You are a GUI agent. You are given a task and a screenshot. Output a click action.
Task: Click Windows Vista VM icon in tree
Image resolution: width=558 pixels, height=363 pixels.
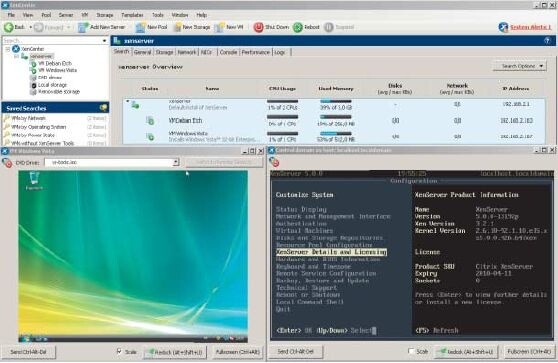point(33,70)
